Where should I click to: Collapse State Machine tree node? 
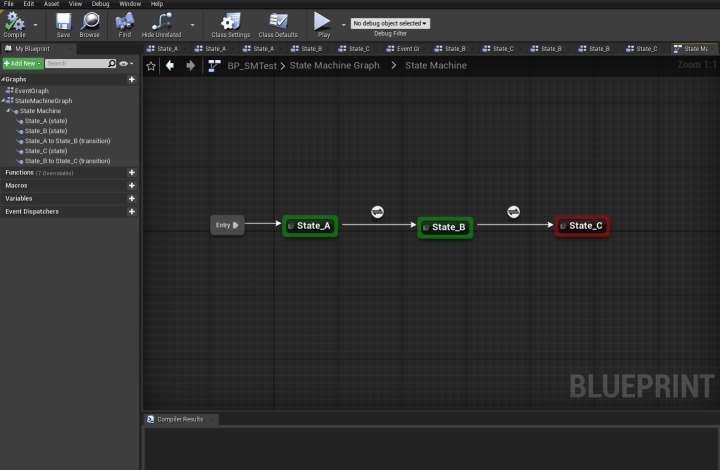[8, 111]
